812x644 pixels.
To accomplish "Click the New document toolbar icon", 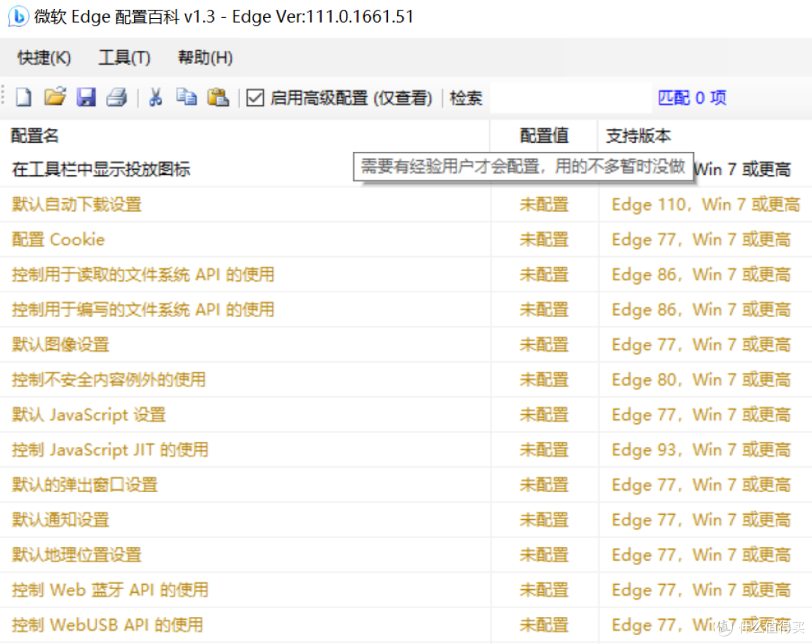I will click(x=23, y=97).
